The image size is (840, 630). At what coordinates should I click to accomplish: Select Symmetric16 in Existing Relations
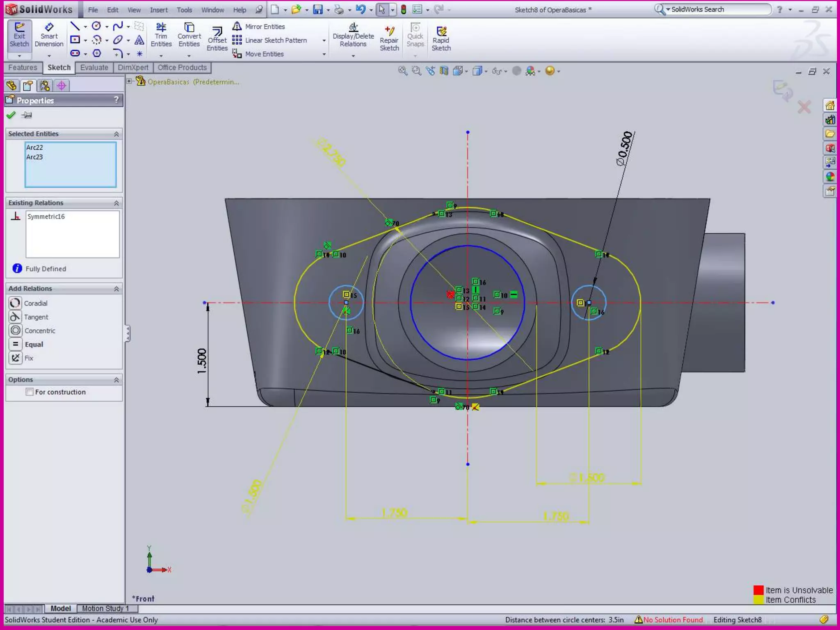[x=46, y=217]
